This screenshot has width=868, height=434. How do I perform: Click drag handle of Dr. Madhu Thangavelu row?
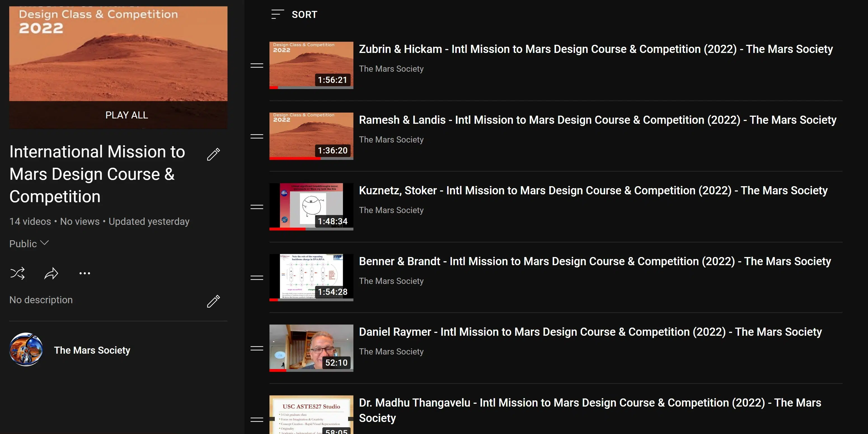[257, 419]
